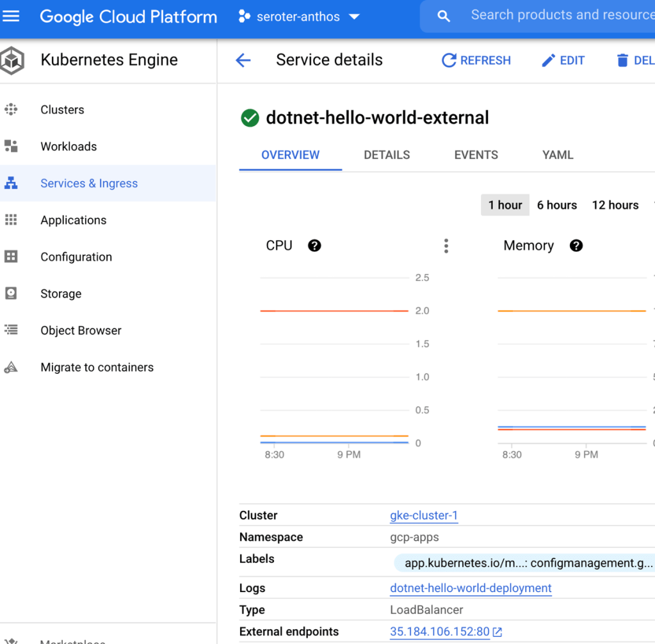The height and width of the screenshot is (644, 655).
Task: Select the 1 hour time range
Action: pyautogui.click(x=505, y=205)
